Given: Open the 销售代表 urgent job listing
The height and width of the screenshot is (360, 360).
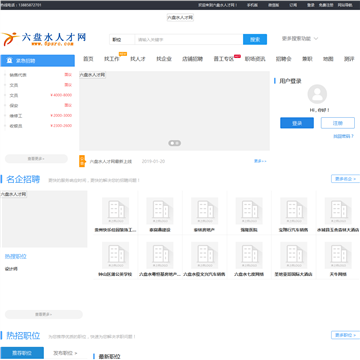Looking at the screenshot, I should point(18,75).
